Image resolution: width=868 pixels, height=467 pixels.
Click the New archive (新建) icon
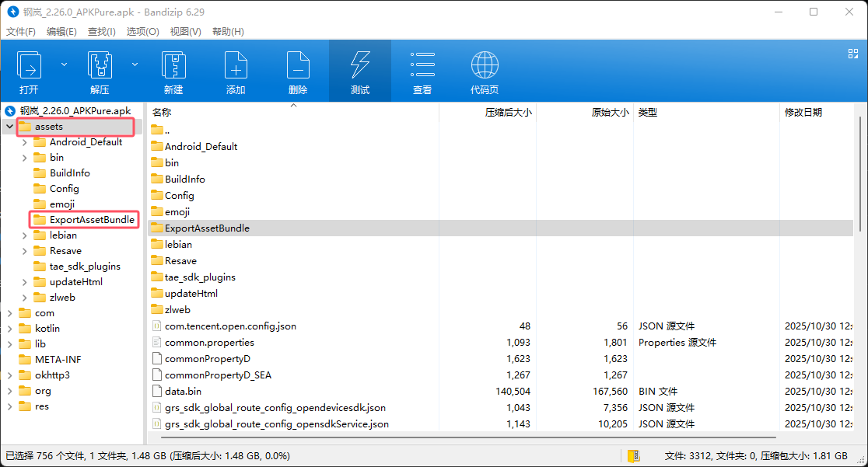click(173, 65)
